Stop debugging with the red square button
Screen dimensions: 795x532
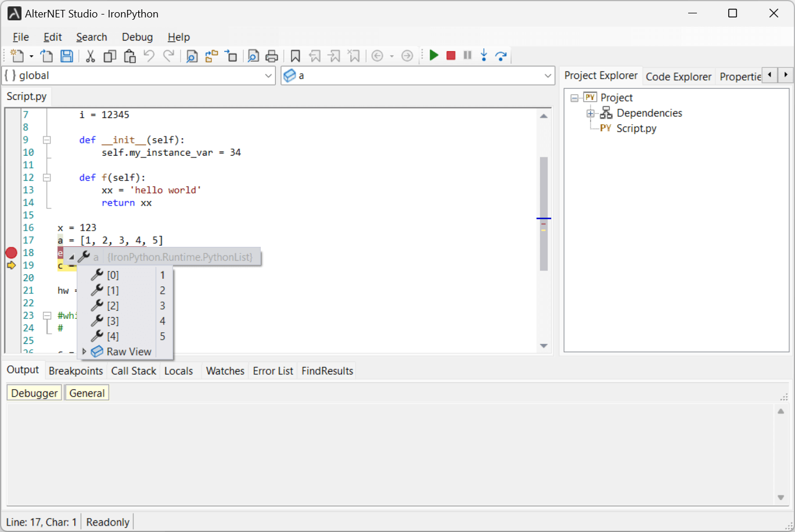tap(451, 55)
